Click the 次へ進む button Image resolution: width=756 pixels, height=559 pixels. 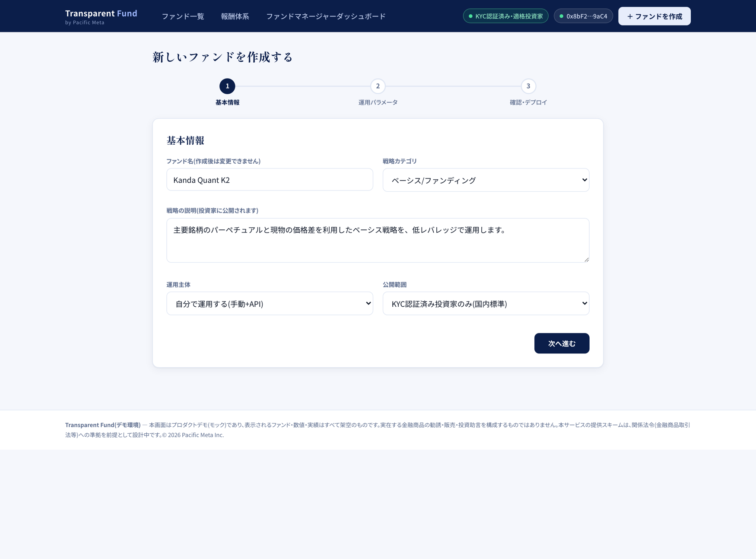point(562,343)
